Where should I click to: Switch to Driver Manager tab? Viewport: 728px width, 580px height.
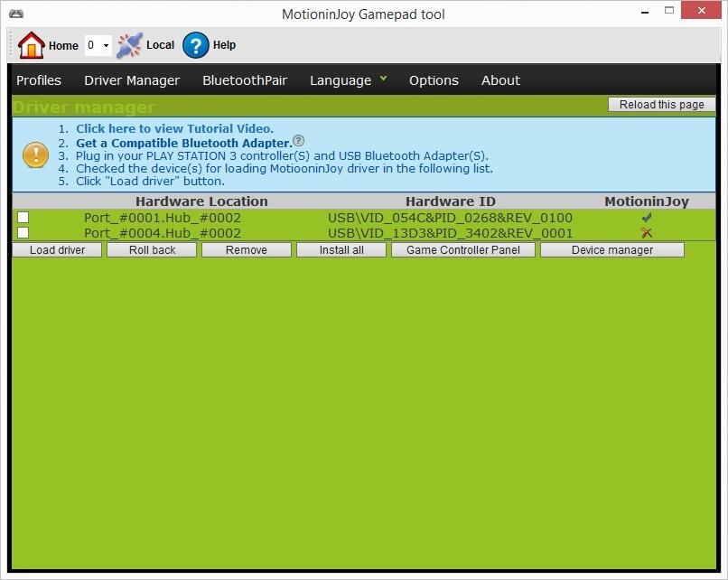point(132,80)
